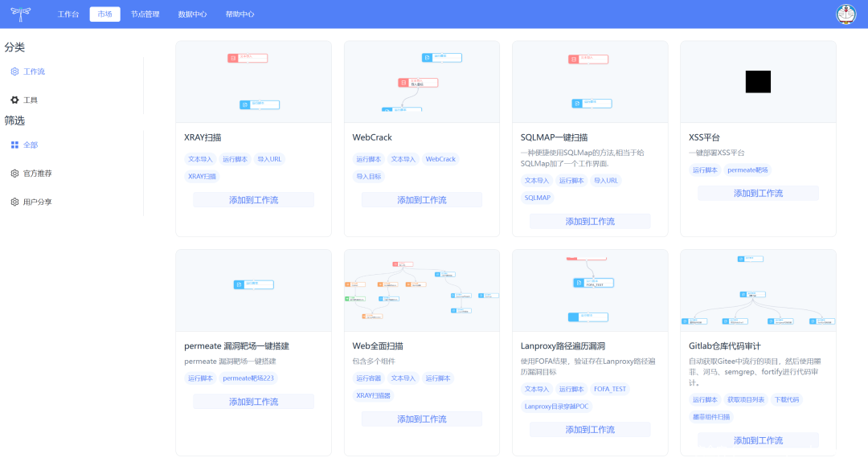The image size is (868, 466).
Task: Click the gear icon beside 工作流
Action: point(14,72)
